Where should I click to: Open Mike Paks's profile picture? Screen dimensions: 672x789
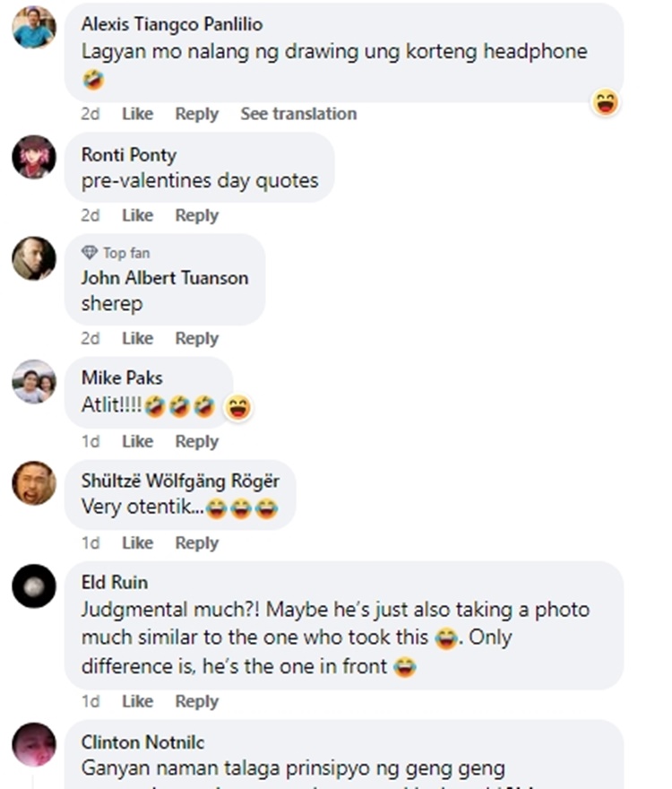[34, 383]
